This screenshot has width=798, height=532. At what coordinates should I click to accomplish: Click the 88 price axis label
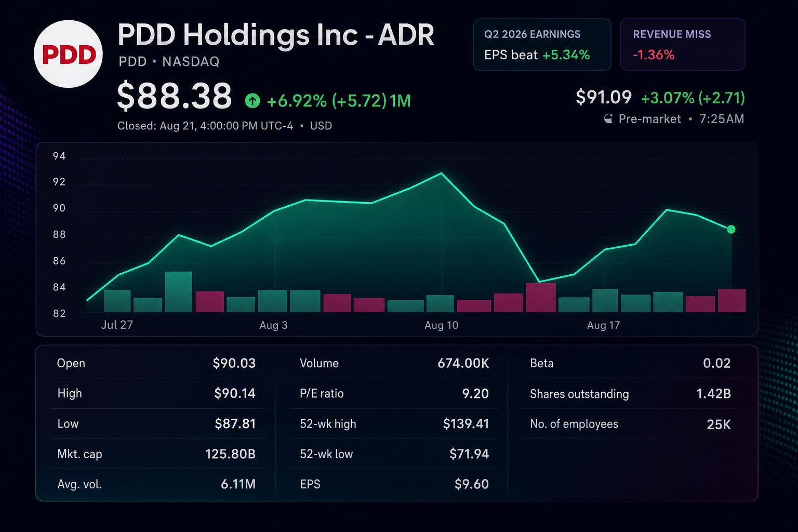pos(59,234)
